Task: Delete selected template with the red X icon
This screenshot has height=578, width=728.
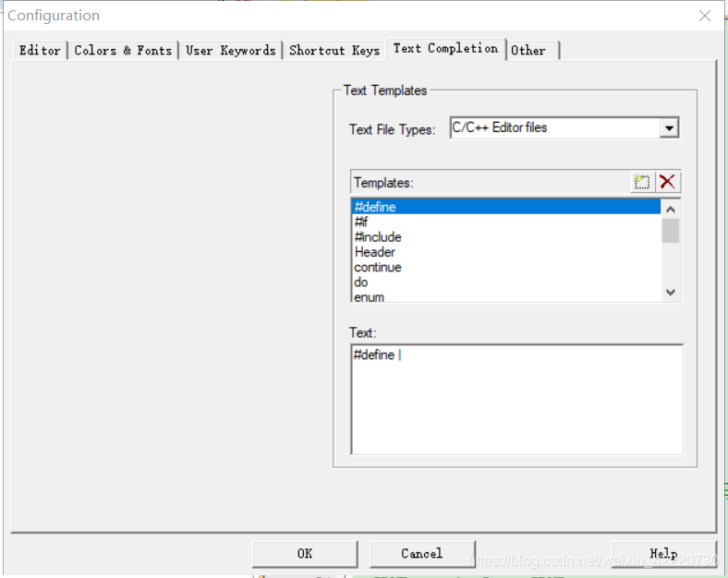Action: [668, 182]
